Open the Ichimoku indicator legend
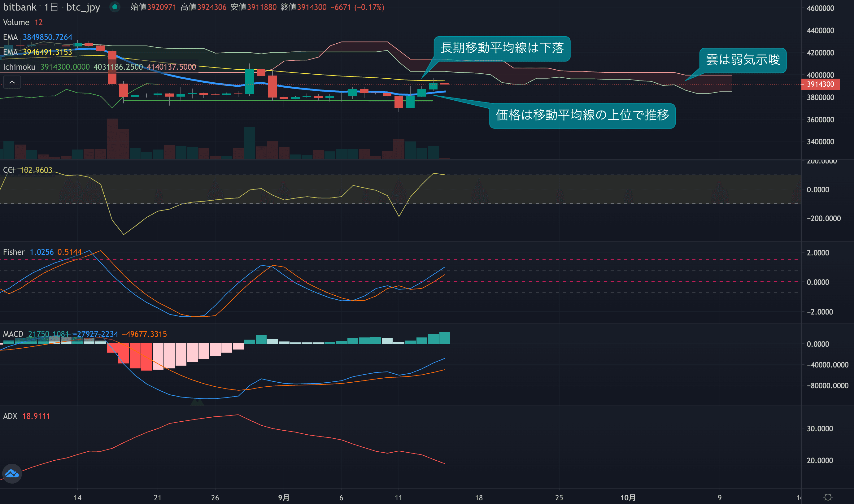854x504 pixels. point(20,67)
